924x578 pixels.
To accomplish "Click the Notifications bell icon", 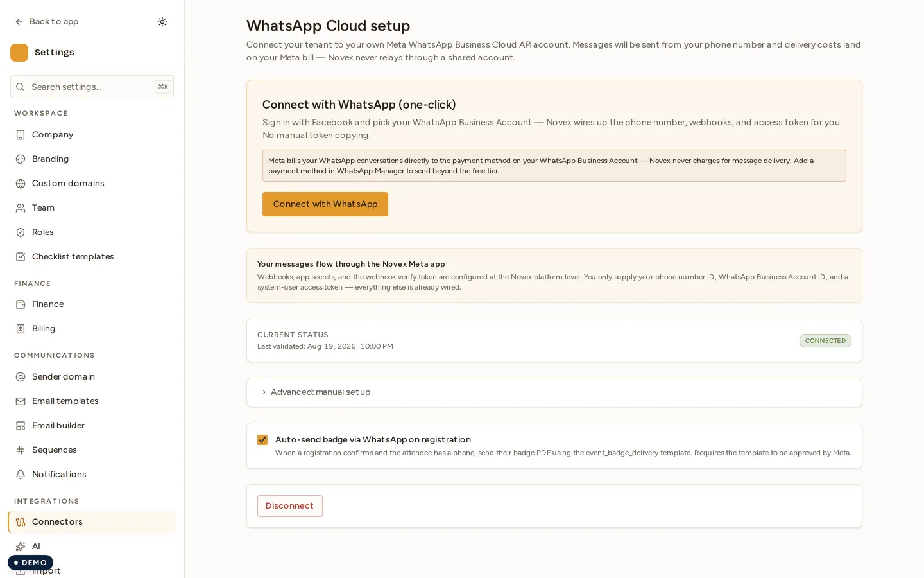I will pos(21,475).
